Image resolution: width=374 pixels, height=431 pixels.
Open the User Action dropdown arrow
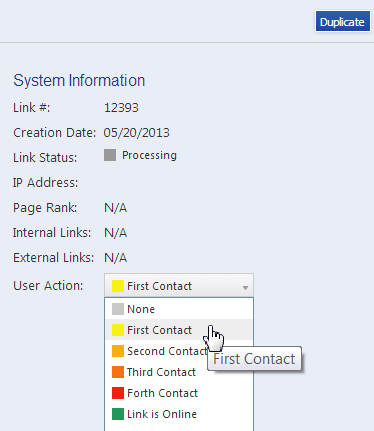pyautogui.click(x=245, y=287)
